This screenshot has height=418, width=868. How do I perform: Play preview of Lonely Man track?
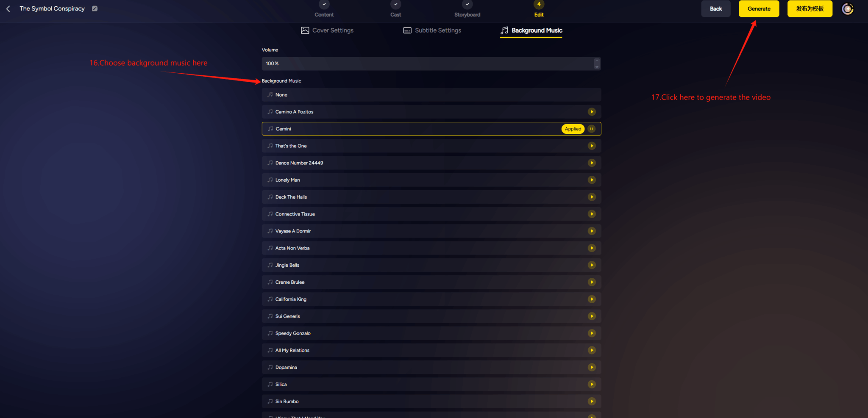click(x=592, y=180)
